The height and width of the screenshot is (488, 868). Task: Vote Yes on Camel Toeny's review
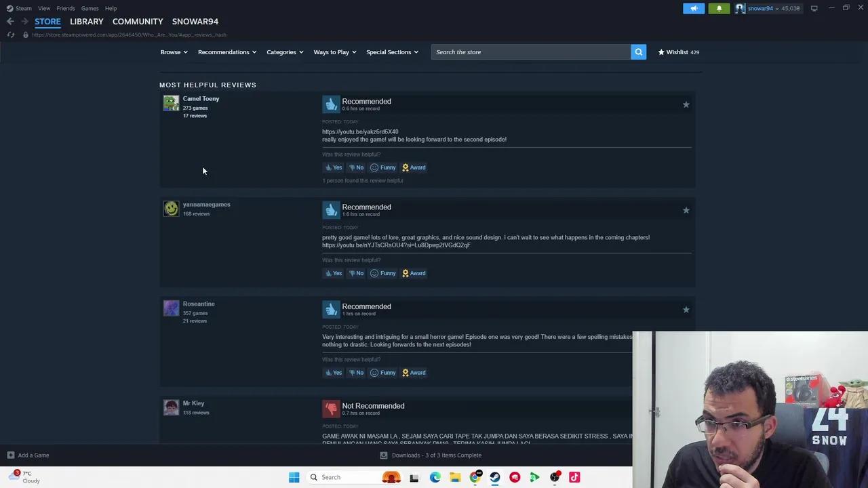[x=333, y=167]
